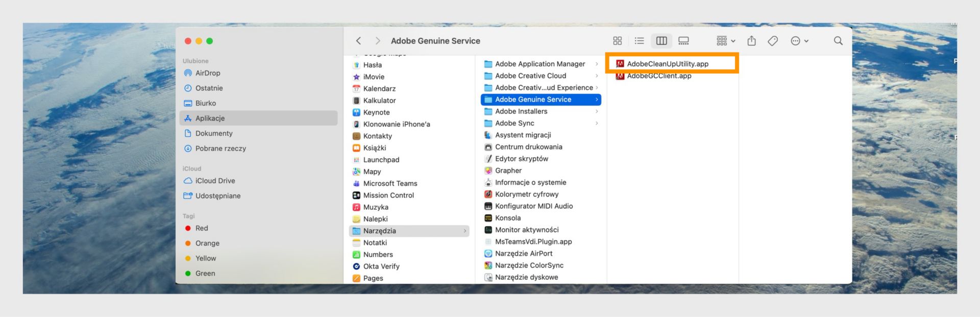Select AirDrop in the sidebar
The width and height of the screenshot is (980, 317).
pyautogui.click(x=258, y=73)
